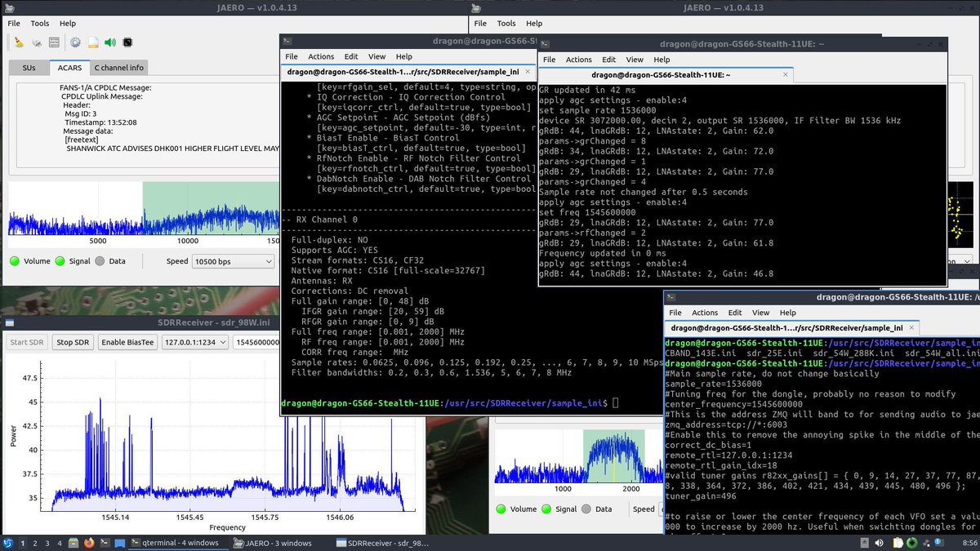This screenshot has width=980, height=551.
Task: Activate JAERO - 3 windows taskbar entry
Action: tap(276, 543)
